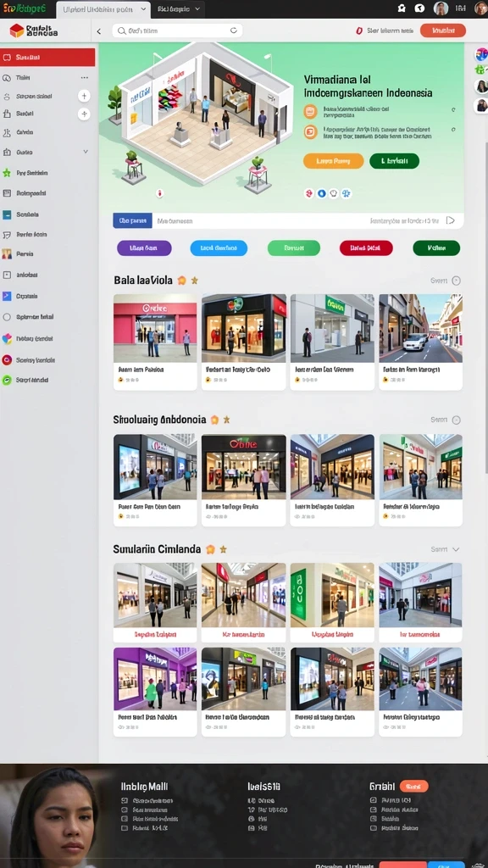Click the red cube logo in the header
The height and width of the screenshot is (868, 488).
point(17,31)
